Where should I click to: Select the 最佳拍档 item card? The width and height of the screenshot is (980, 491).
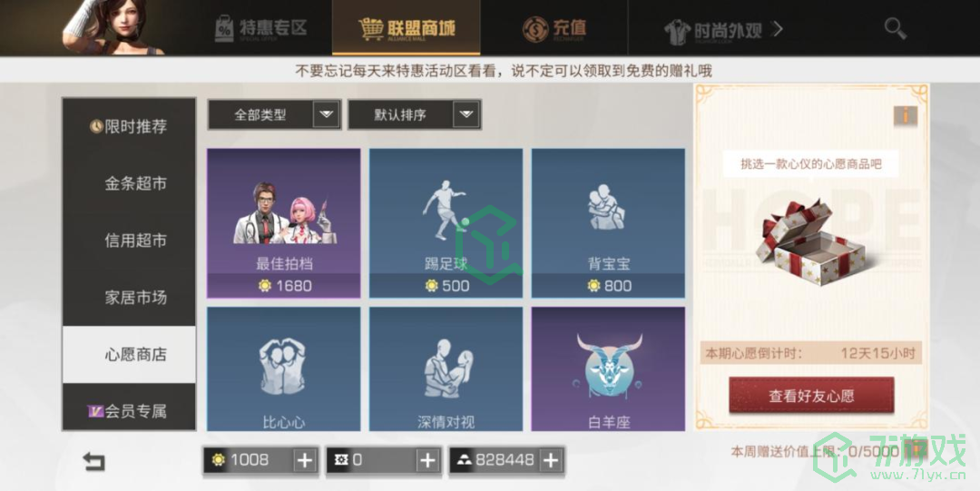tap(284, 223)
